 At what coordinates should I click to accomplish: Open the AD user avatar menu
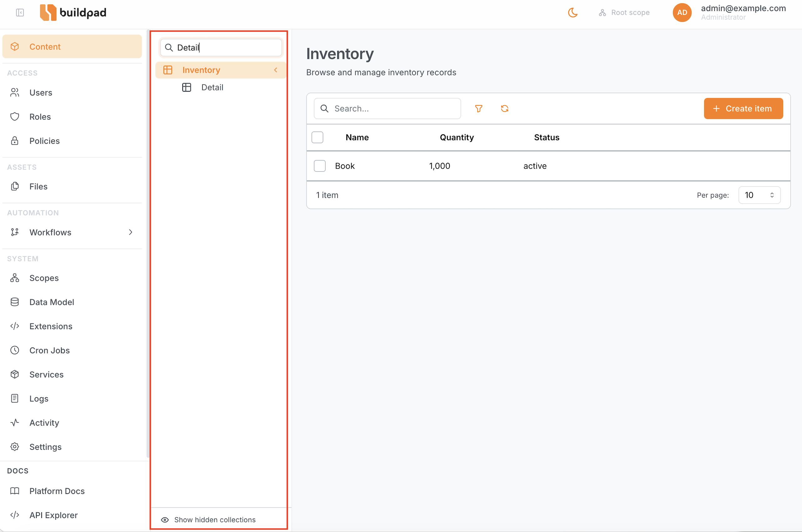[682, 13]
